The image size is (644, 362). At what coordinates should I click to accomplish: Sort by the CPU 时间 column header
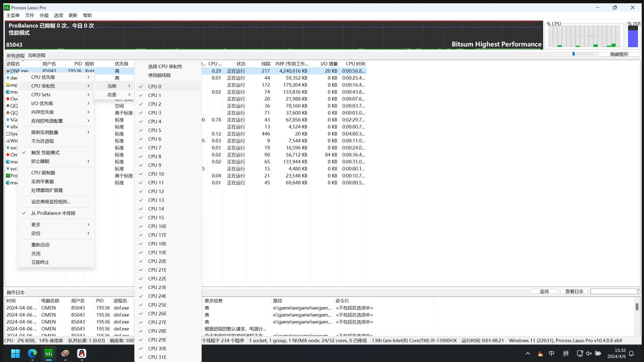(353, 64)
